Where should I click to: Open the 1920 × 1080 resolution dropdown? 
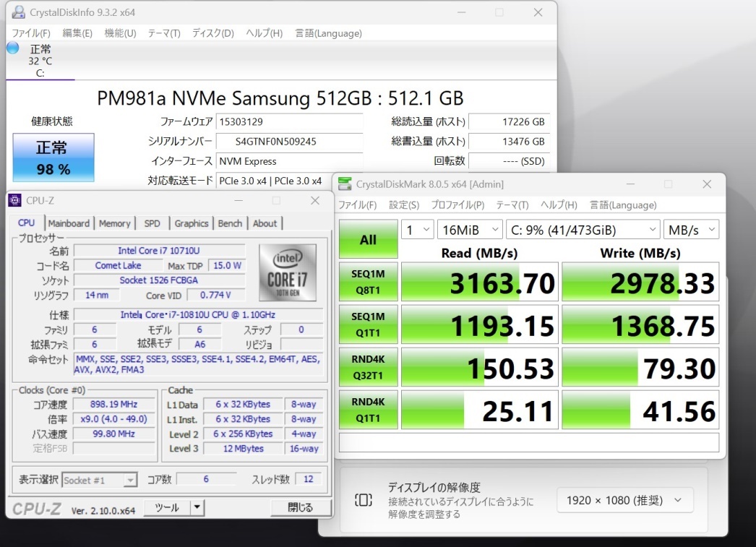(x=625, y=500)
